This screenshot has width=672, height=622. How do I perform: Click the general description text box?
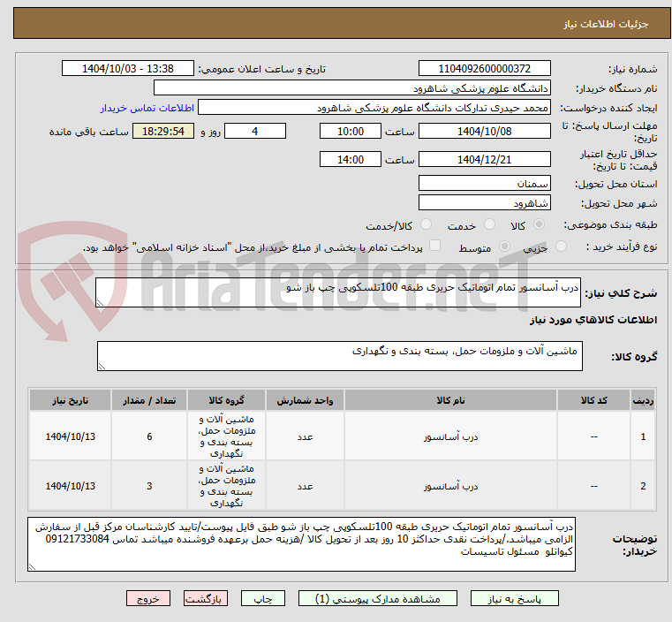(338, 292)
